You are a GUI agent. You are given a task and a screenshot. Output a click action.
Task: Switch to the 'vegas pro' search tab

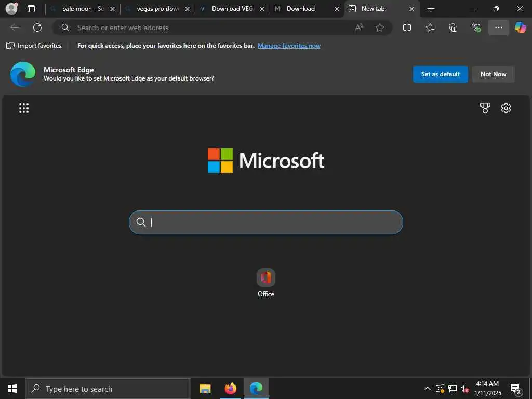[x=157, y=9]
